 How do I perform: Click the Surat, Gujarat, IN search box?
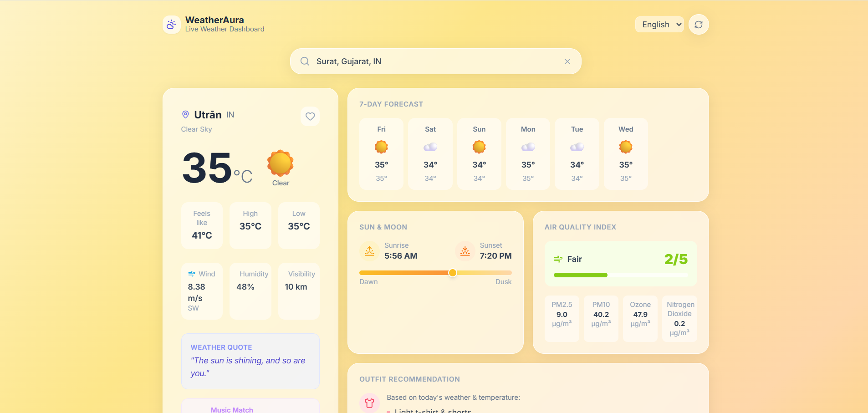pyautogui.click(x=436, y=61)
